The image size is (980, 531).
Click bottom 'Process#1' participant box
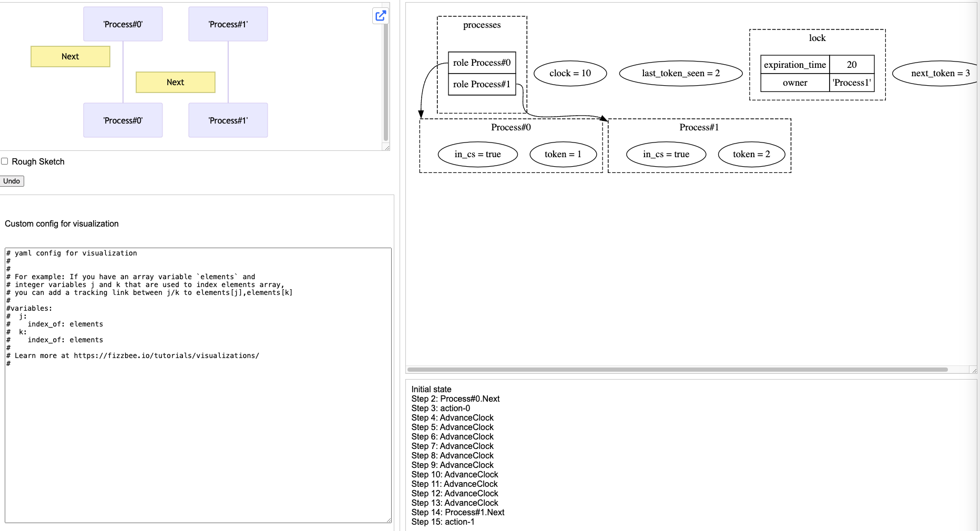(x=228, y=120)
